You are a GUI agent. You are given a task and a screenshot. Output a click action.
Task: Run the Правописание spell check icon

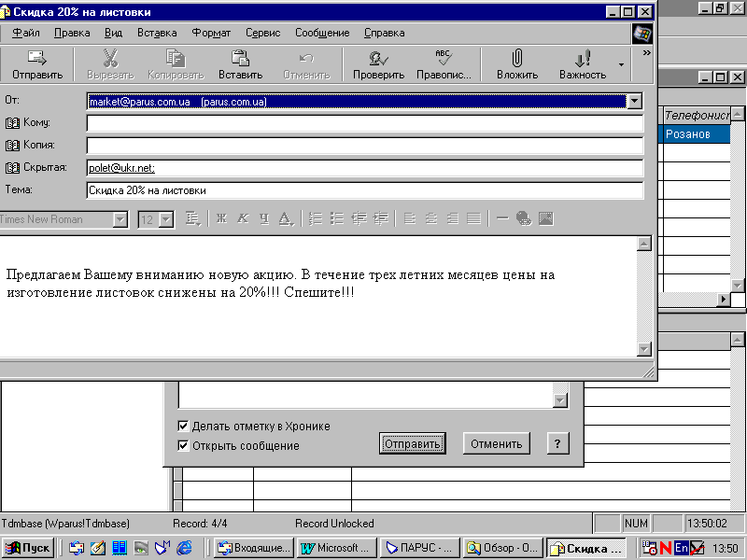pos(444,58)
